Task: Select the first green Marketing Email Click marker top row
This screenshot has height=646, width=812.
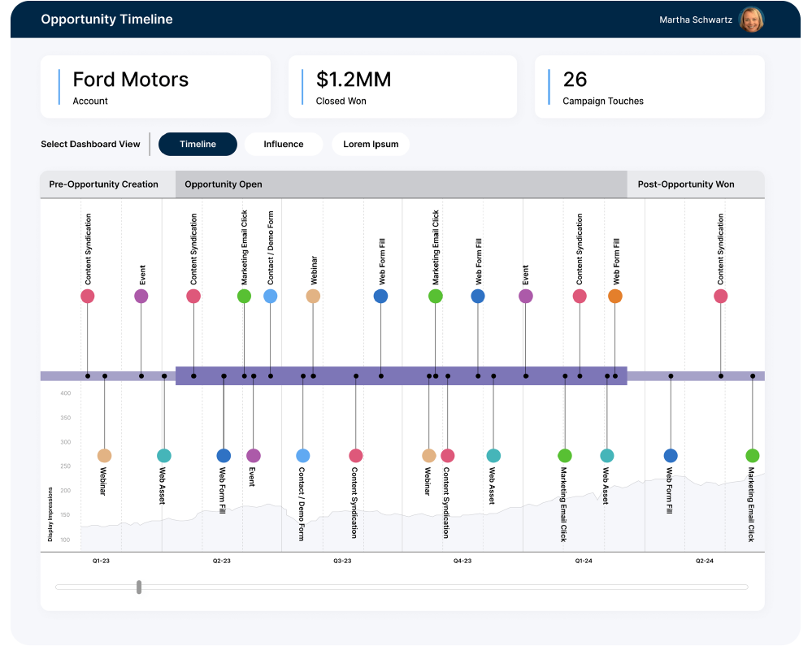Action: pyautogui.click(x=244, y=296)
